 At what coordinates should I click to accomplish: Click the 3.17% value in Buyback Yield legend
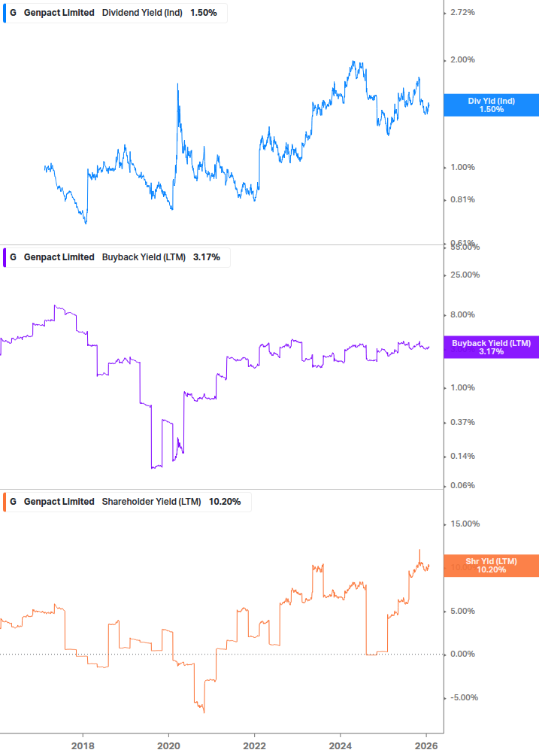(207, 257)
